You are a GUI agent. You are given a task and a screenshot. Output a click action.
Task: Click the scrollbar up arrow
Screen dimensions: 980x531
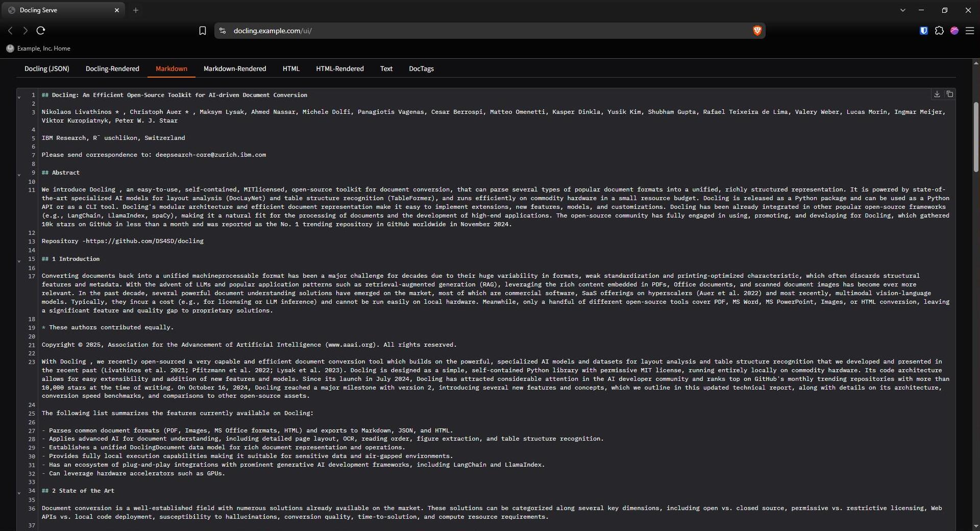976,63
